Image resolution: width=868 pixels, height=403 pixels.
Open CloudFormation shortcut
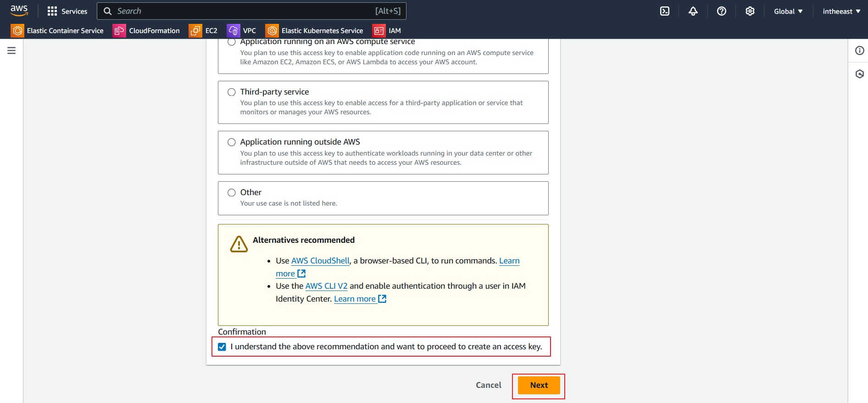(146, 30)
